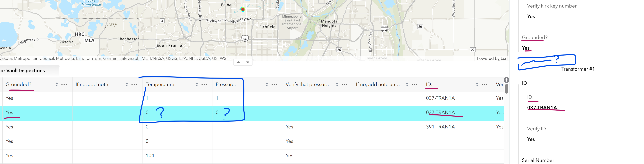
Task: Sort the Verify that pressure column
Action: [337, 84]
